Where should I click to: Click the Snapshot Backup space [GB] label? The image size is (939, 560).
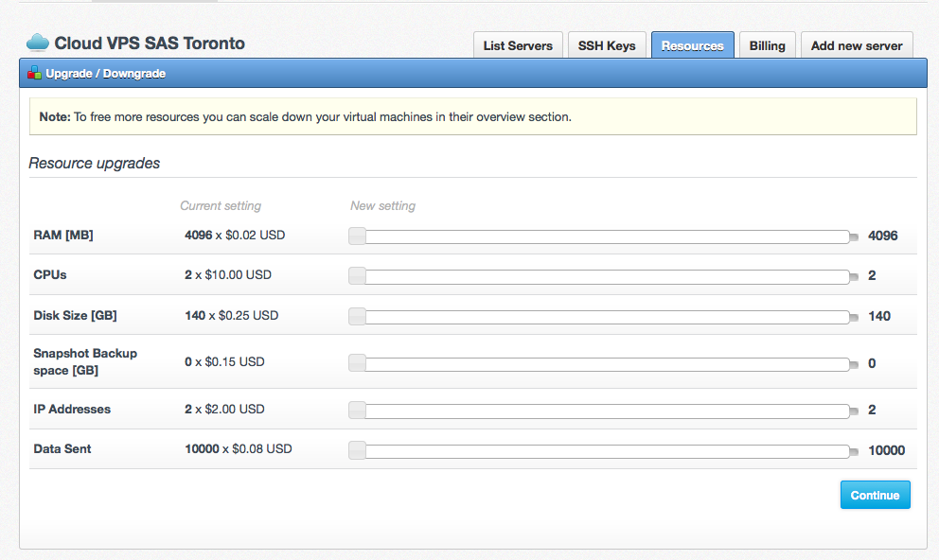point(85,361)
